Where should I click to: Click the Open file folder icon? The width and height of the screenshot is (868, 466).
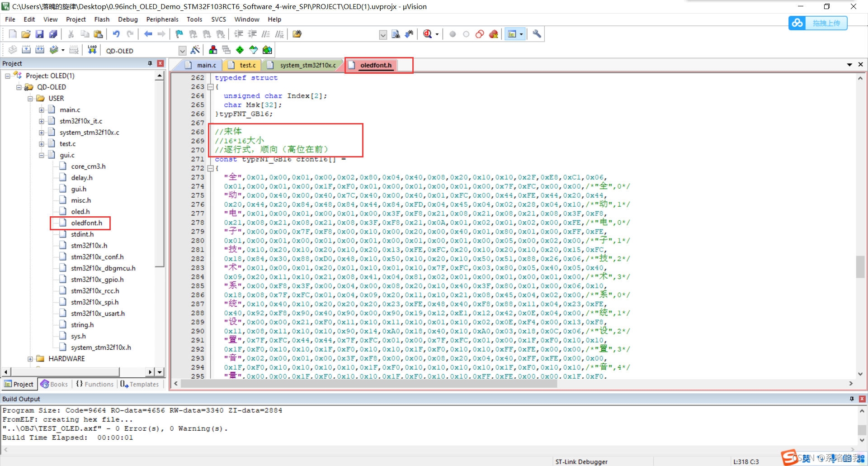pyautogui.click(x=26, y=34)
